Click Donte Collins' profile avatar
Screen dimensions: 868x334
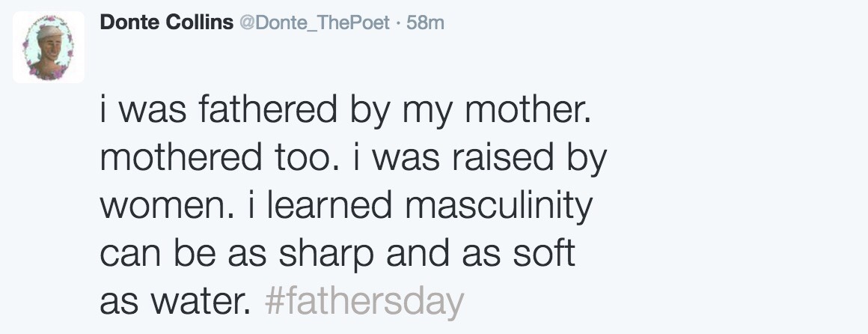pyautogui.click(x=49, y=47)
